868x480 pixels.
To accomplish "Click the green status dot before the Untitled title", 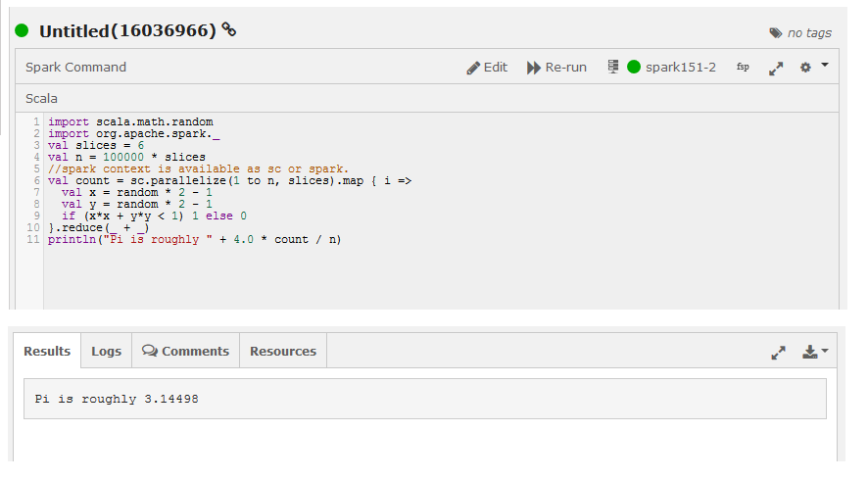I will point(22,30).
